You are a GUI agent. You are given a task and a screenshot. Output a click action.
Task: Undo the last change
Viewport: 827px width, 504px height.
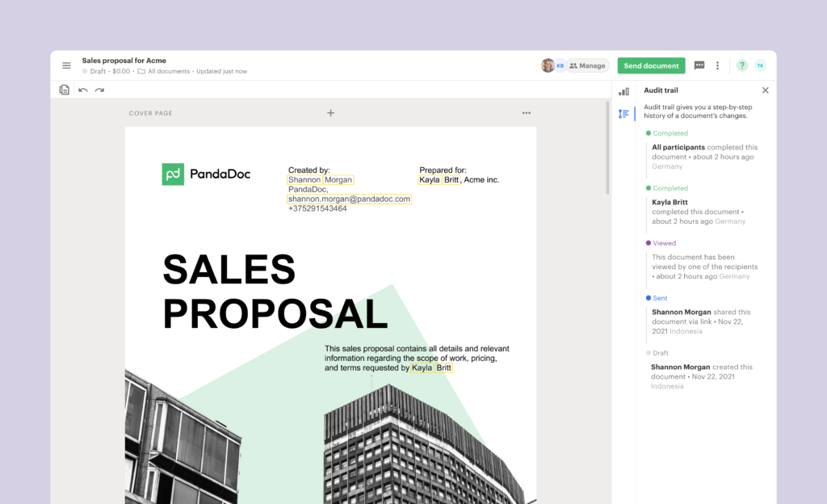click(x=83, y=90)
